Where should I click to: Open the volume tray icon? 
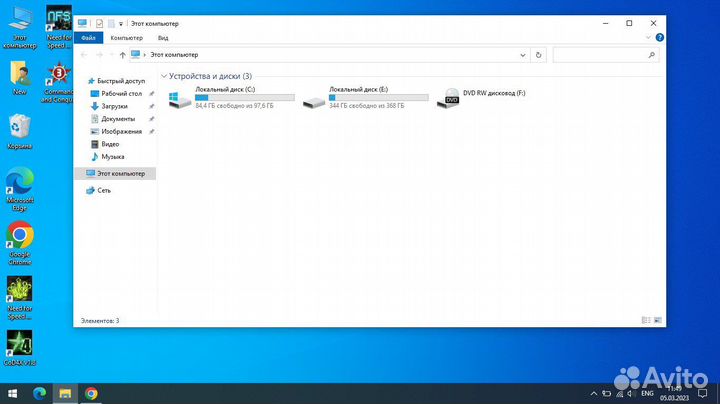630,393
